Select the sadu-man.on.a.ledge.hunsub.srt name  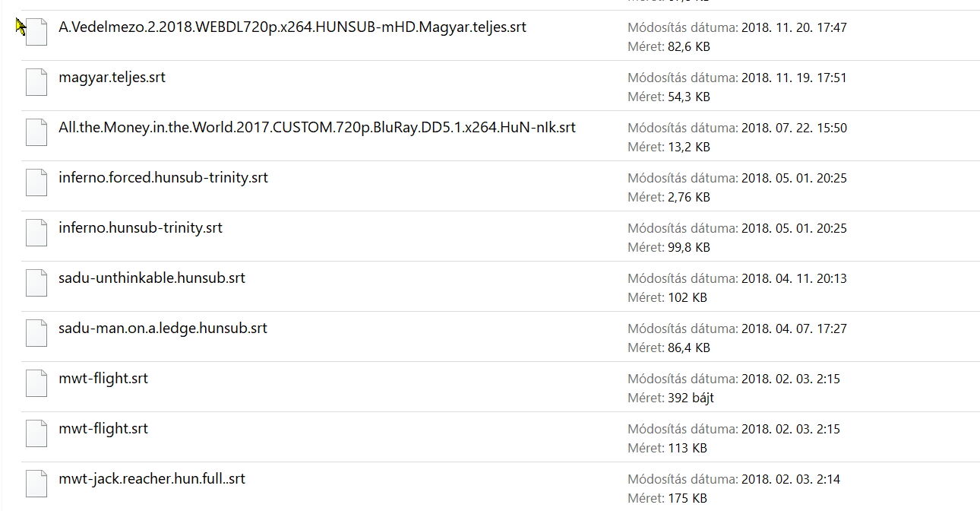point(163,328)
